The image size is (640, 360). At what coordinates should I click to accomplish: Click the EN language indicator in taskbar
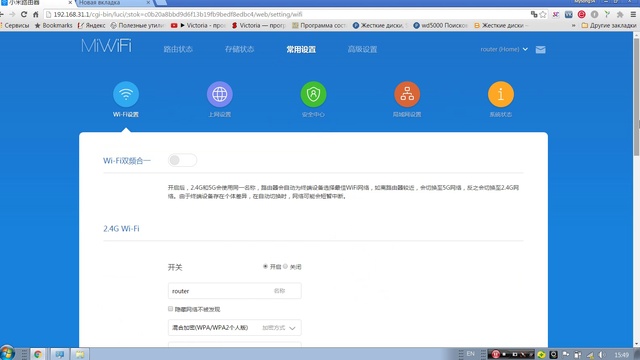pos(471,354)
